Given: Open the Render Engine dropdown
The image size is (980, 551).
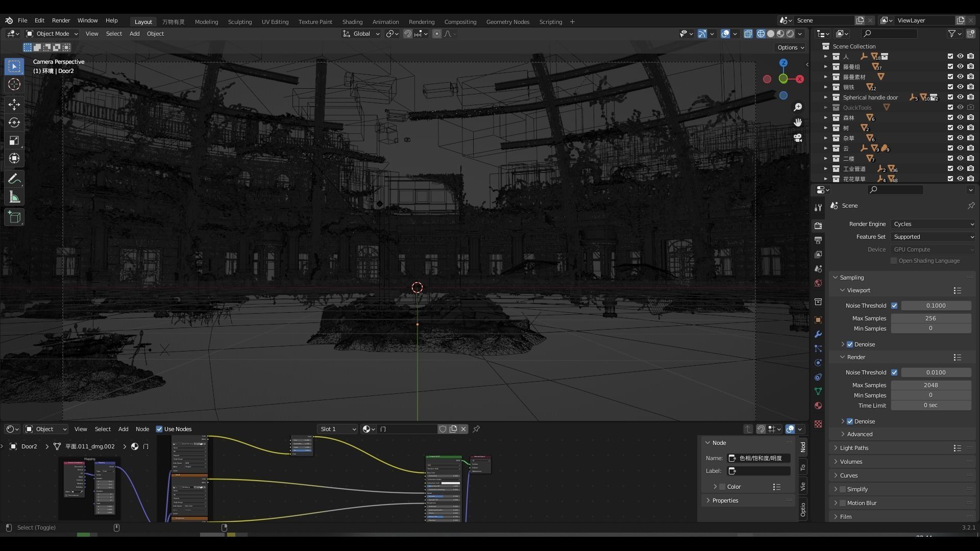Looking at the screenshot, I should pyautogui.click(x=933, y=224).
